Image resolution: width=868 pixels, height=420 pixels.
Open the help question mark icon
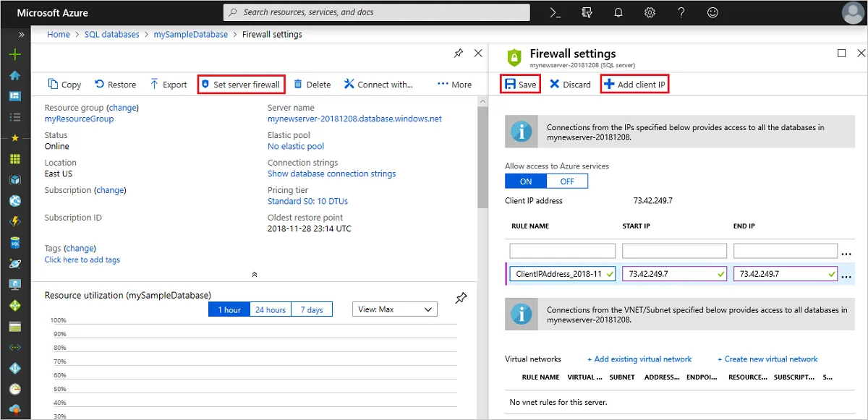pos(681,12)
